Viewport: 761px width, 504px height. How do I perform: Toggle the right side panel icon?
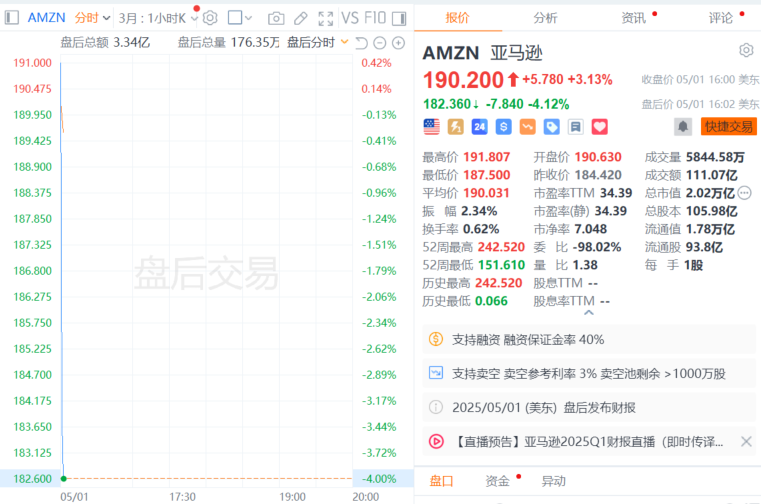pyautogui.click(x=399, y=18)
